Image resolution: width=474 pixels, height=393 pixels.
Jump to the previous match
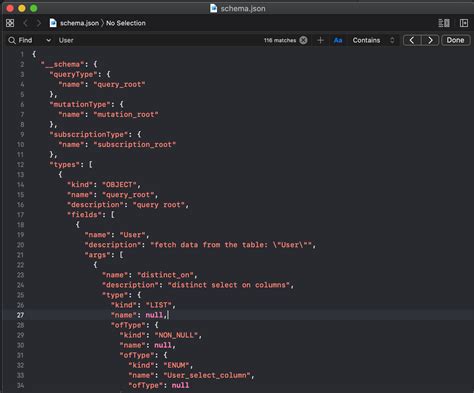412,40
